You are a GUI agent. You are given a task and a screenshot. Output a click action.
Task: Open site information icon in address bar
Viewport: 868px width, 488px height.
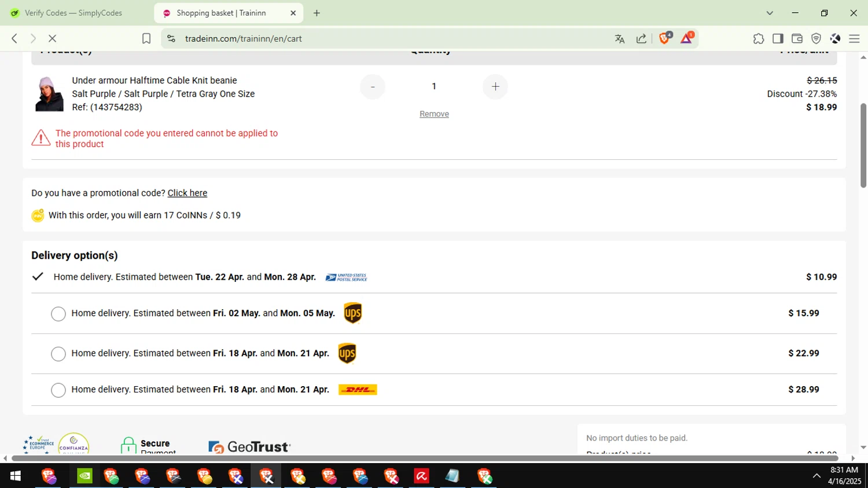[171, 39]
